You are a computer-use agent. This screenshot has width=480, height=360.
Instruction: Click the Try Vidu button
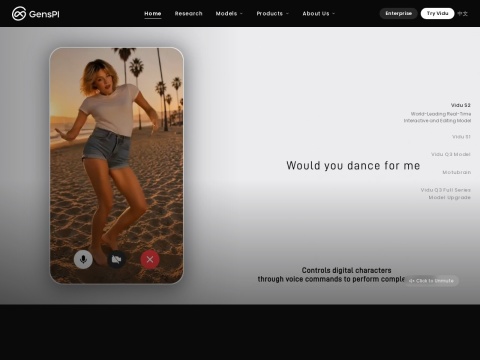coord(437,13)
